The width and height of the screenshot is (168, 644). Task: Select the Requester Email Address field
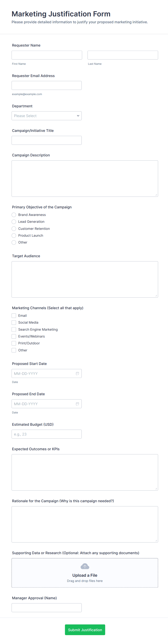tap(47, 85)
